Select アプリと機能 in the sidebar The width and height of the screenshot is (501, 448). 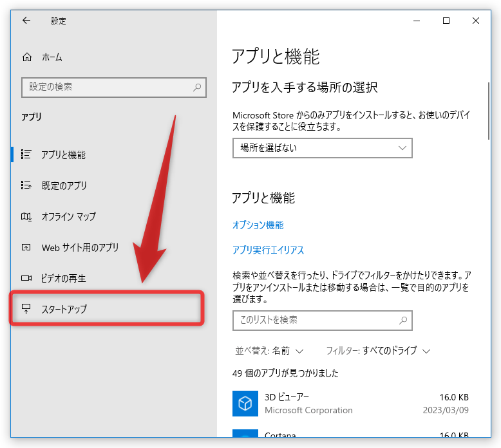point(64,155)
